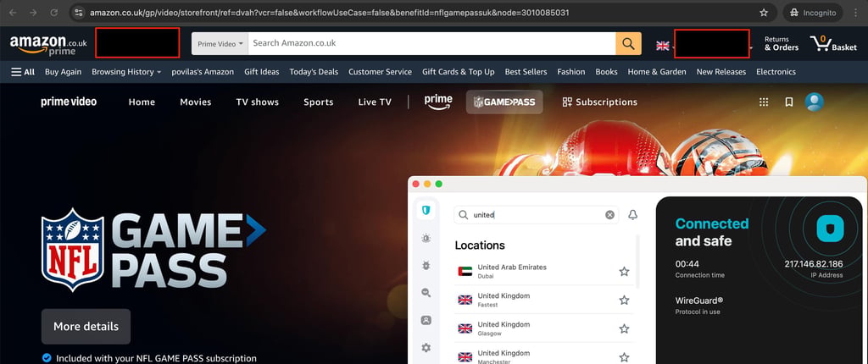Connect to United Kingdom Glasgow server

point(543,328)
